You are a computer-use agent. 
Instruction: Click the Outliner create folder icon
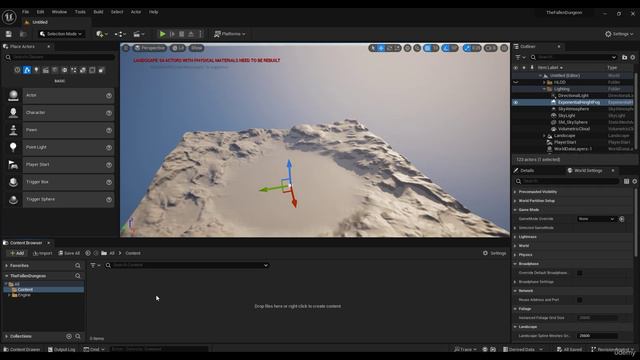[624, 58]
